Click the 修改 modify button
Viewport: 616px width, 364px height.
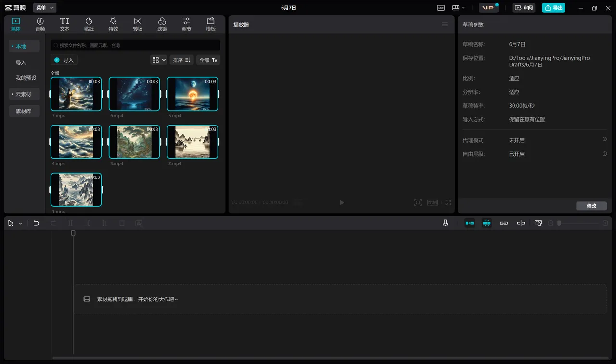[x=591, y=206]
